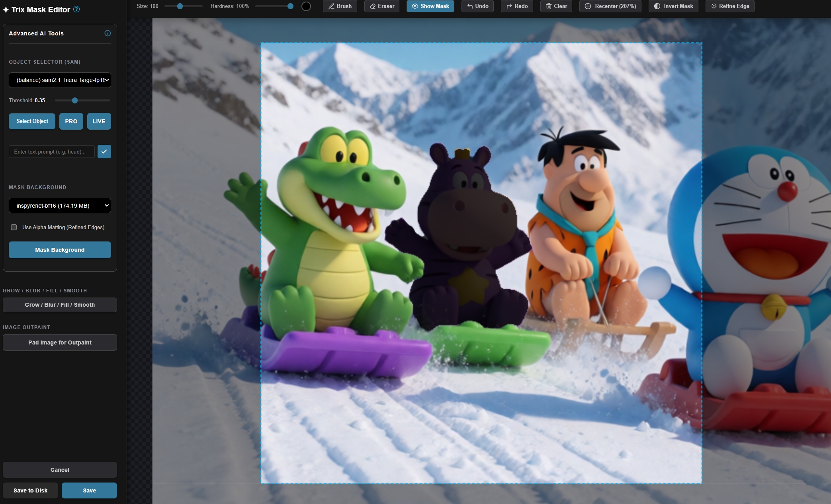Enable Use Alpha Matting checkbox
The image size is (831, 504).
pos(14,227)
